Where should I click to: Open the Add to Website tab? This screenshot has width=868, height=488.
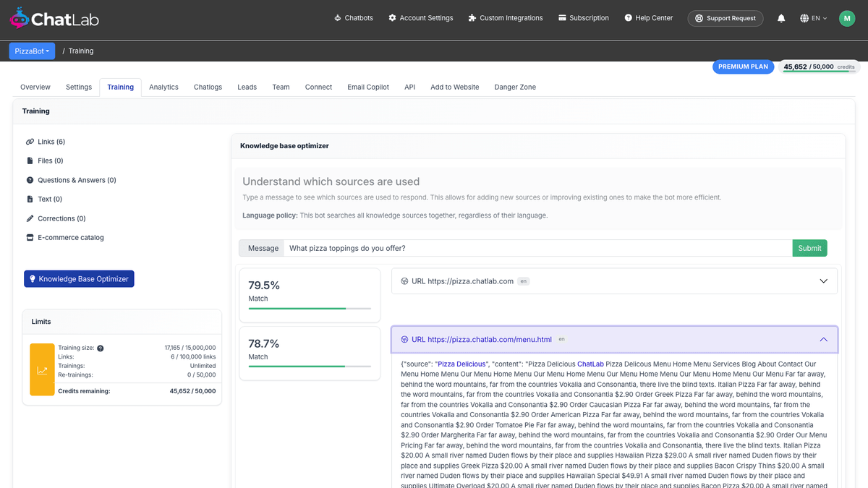pyautogui.click(x=455, y=87)
